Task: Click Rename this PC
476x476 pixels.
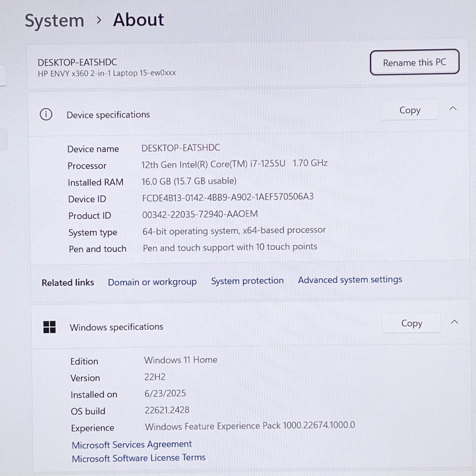Action: point(414,62)
